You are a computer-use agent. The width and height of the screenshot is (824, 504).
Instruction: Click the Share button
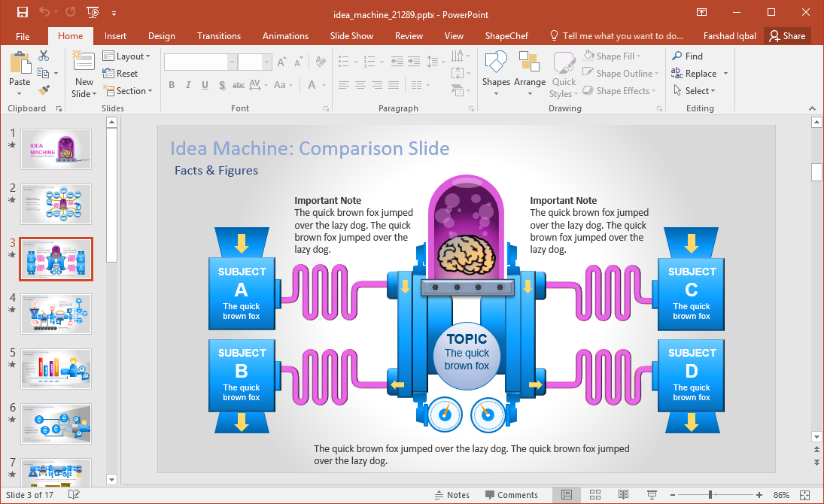click(788, 35)
